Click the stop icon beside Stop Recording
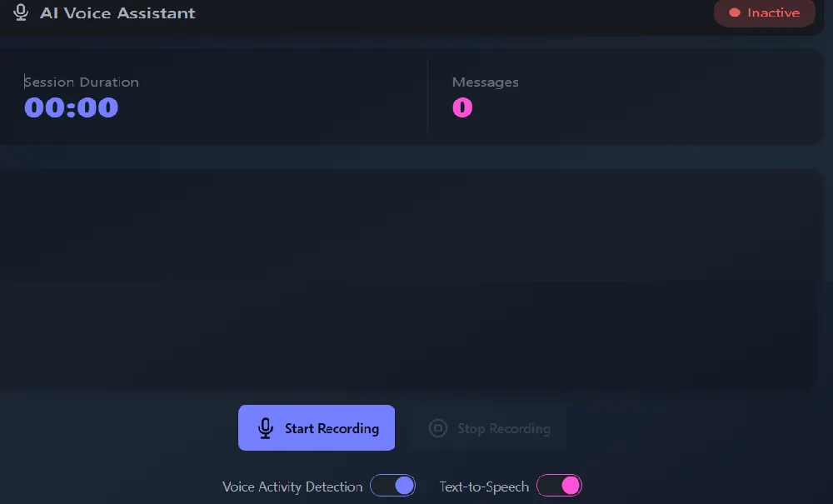Screen dimensions: 833x504 click(438, 428)
